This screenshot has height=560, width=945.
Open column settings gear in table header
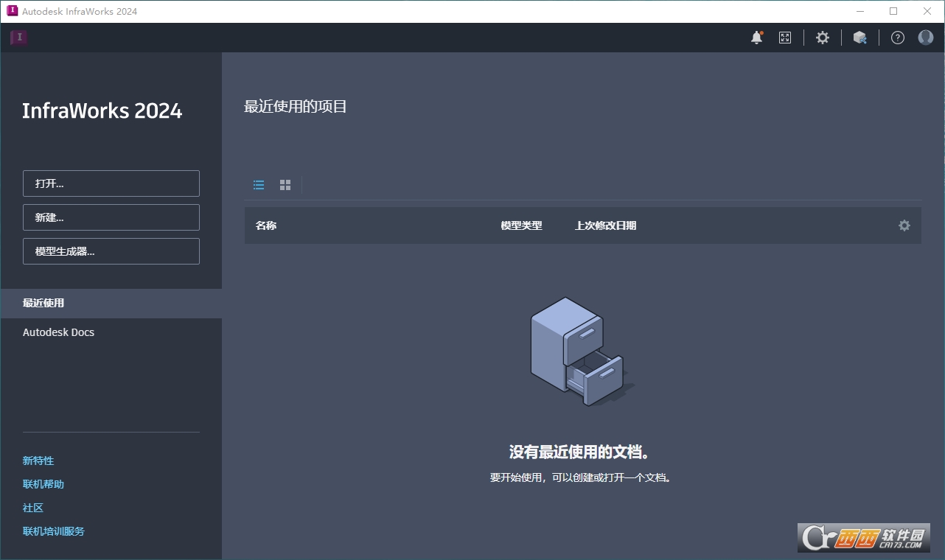click(904, 225)
